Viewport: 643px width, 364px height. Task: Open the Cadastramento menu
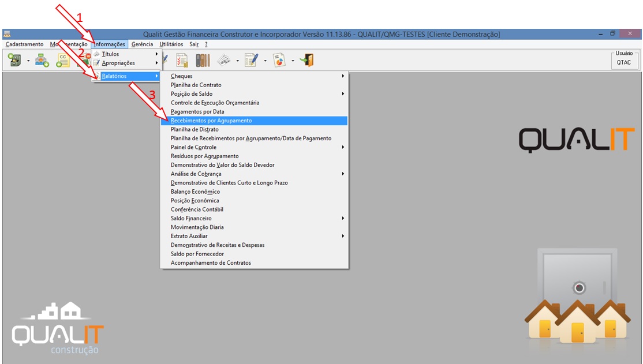pyautogui.click(x=24, y=44)
